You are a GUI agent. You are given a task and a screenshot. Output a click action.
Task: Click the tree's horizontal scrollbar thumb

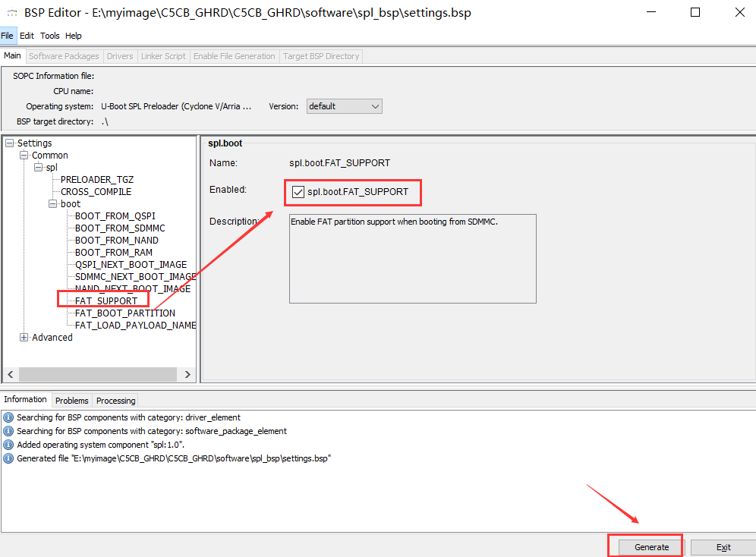pyautogui.click(x=98, y=374)
